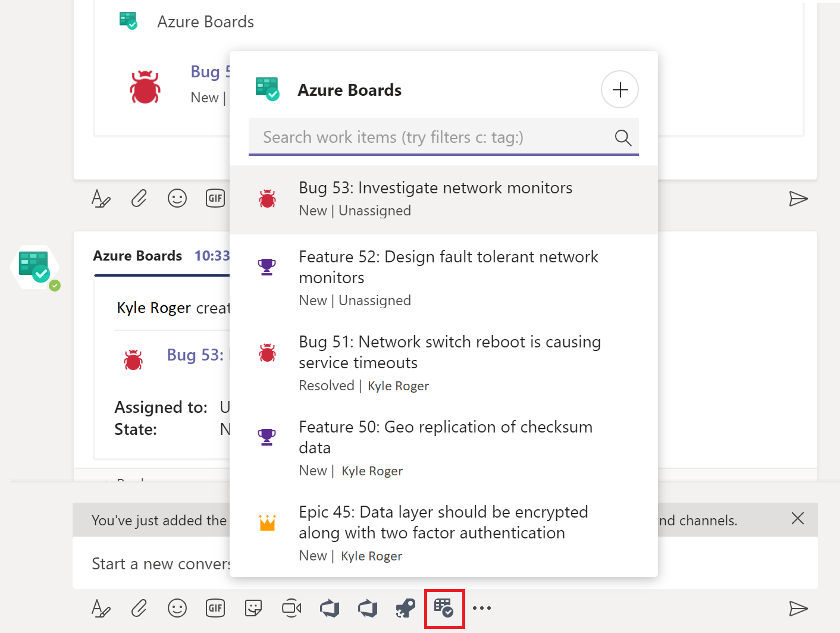840x633 pixels.
Task: Click the rocket icon in bottom toolbar
Action: [406, 608]
